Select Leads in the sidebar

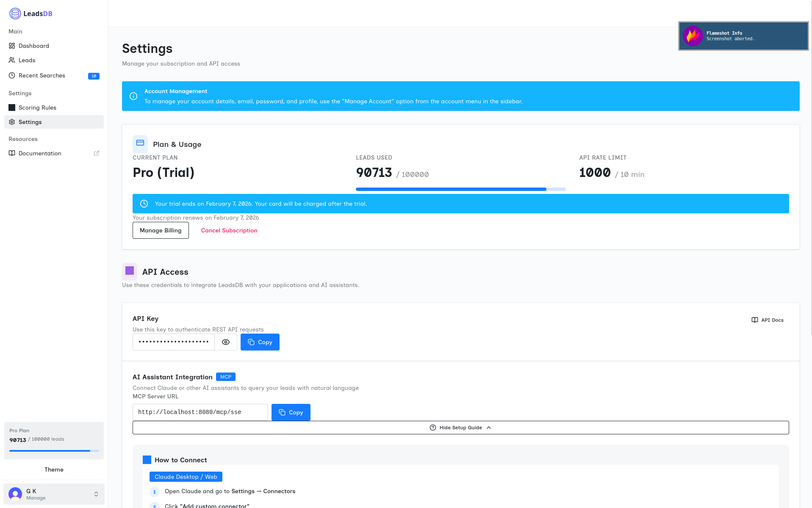pyautogui.click(x=27, y=60)
